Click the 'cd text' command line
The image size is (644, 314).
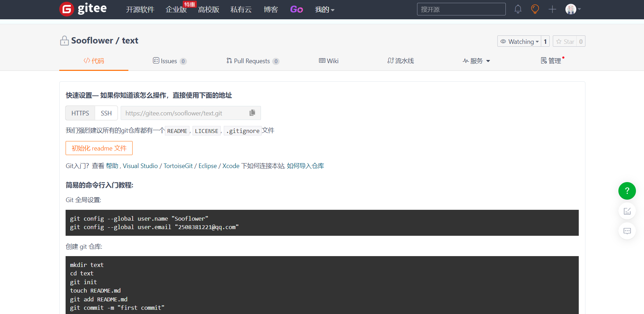(82, 273)
